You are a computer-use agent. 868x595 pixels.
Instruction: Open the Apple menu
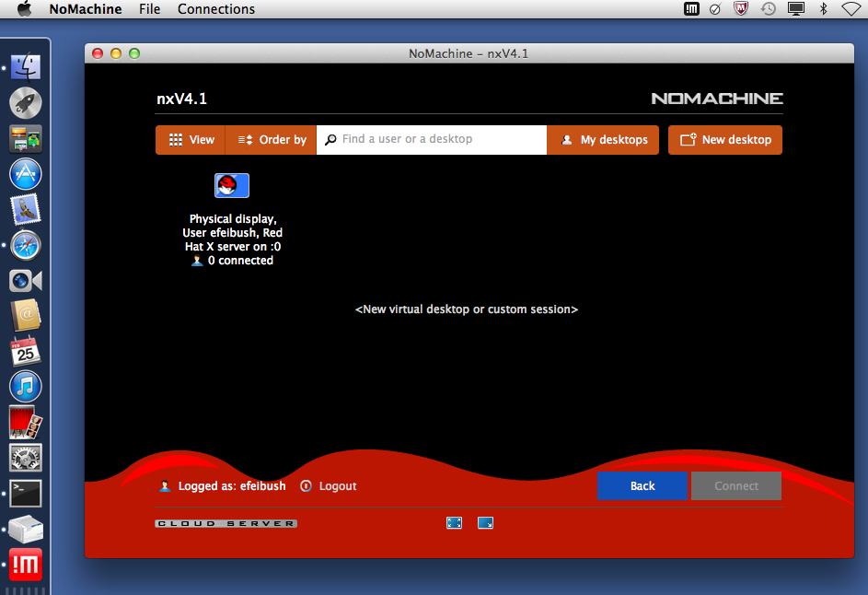pos(24,9)
